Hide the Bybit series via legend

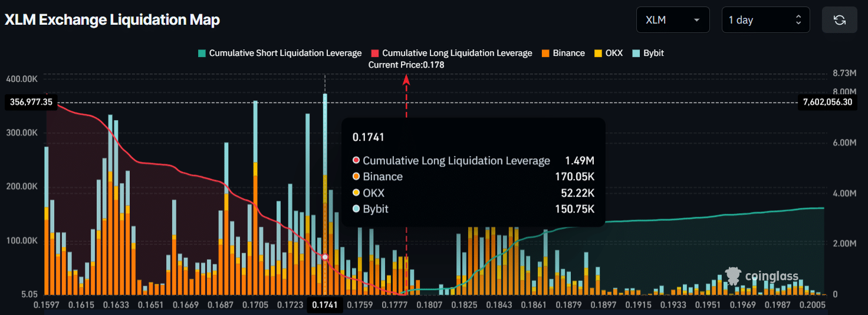click(653, 53)
